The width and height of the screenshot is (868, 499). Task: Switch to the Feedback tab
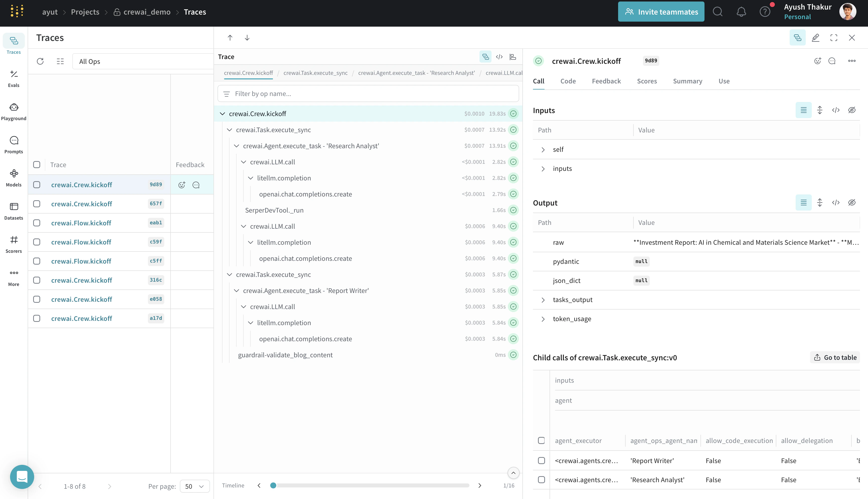pos(606,81)
